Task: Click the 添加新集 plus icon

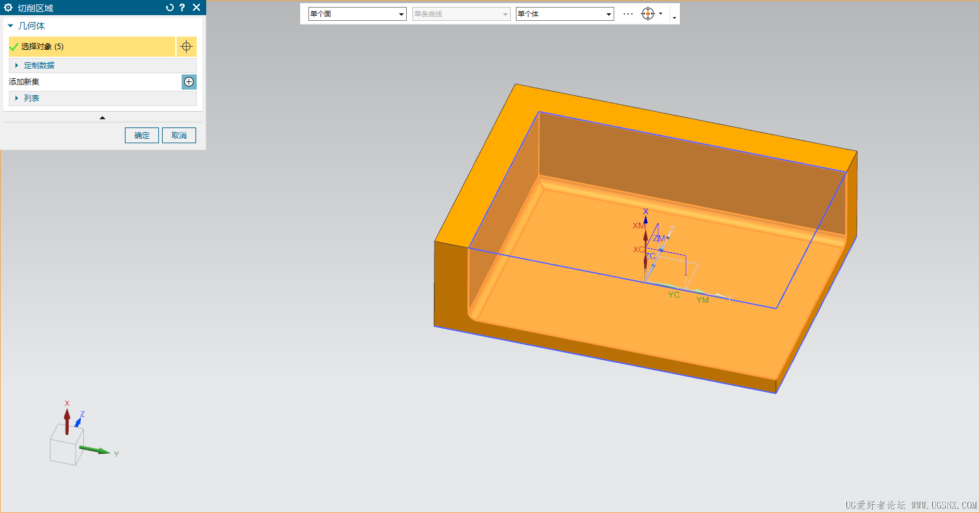Action: pos(189,82)
